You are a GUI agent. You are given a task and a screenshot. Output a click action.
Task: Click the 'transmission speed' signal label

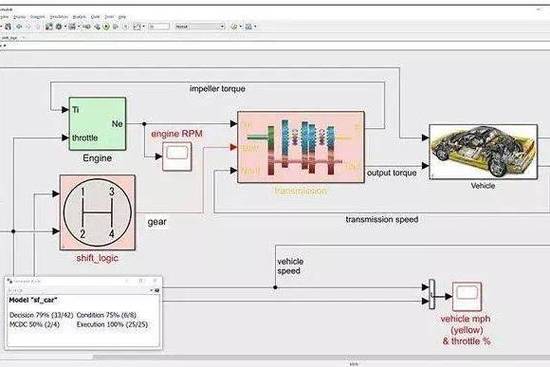point(382,220)
